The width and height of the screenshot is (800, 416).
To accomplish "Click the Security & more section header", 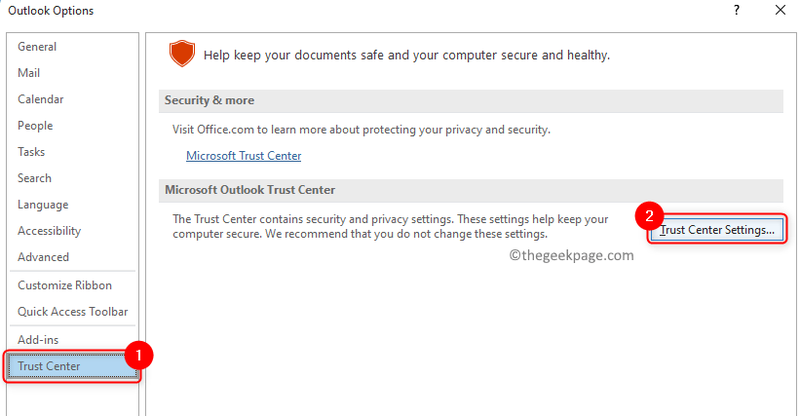I will tap(470, 101).
